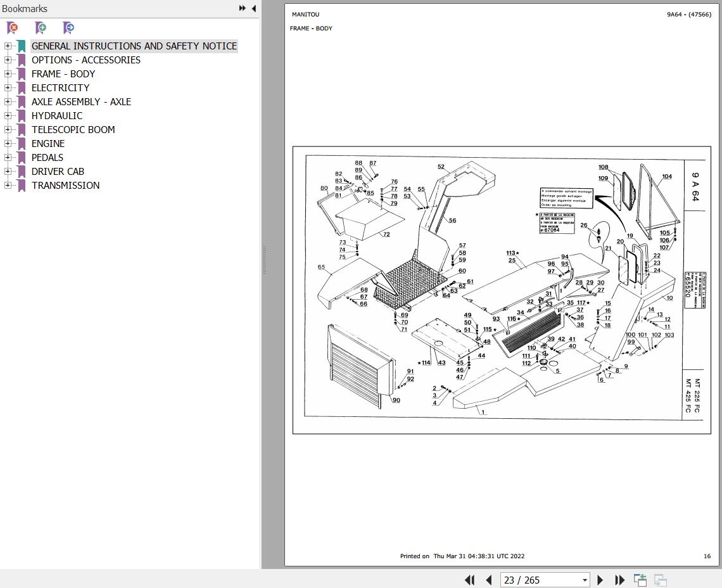Open the page number dropdown
Screen dimensions: 722x588
tap(585, 580)
